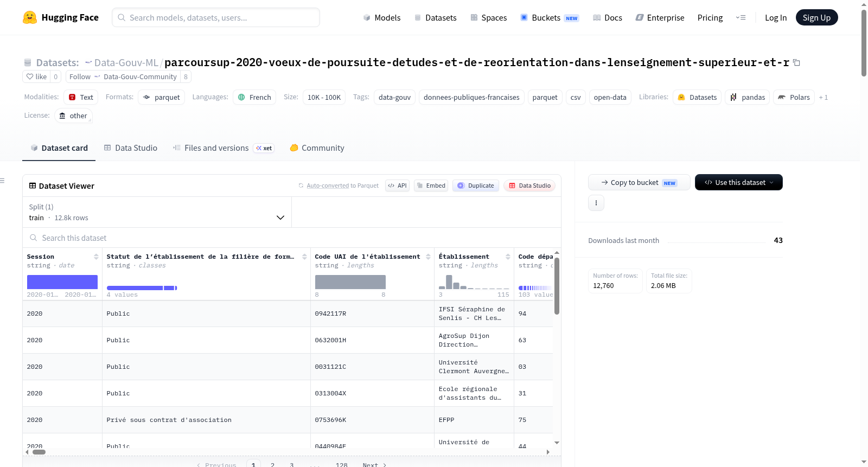The height and width of the screenshot is (467, 868).
Task: Click the three-dot options icon below Copy to bucket
Action: click(x=596, y=203)
